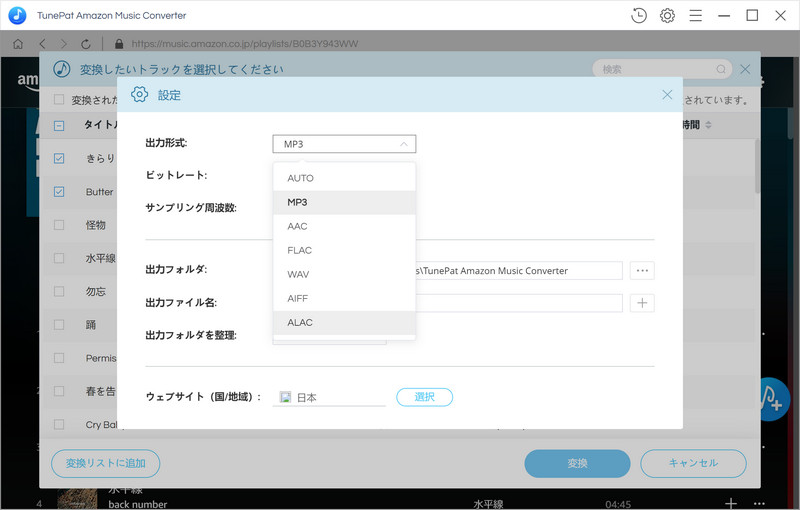The image size is (800, 510).
Task: Browse output folder with three dots button
Action: [x=642, y=270]
